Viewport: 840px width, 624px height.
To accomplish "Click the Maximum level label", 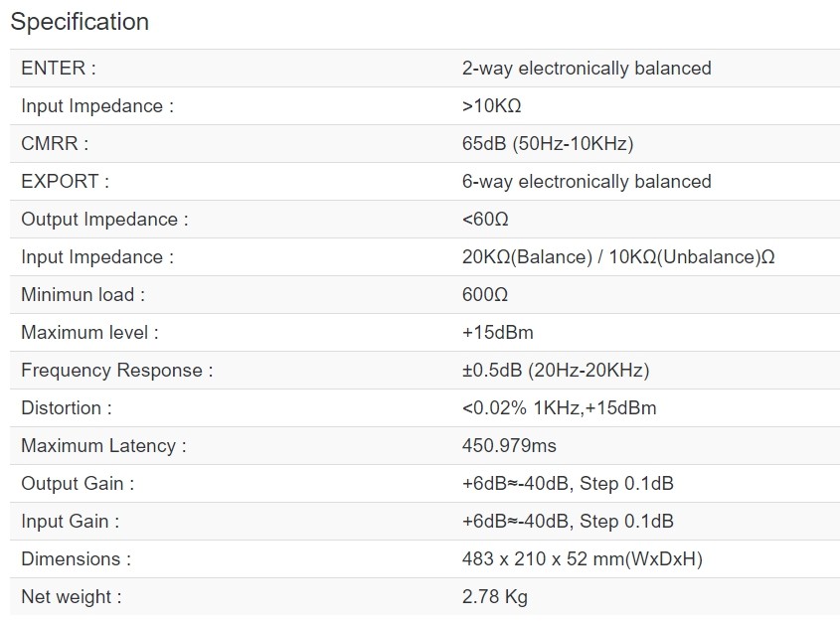I will (89, 333).
